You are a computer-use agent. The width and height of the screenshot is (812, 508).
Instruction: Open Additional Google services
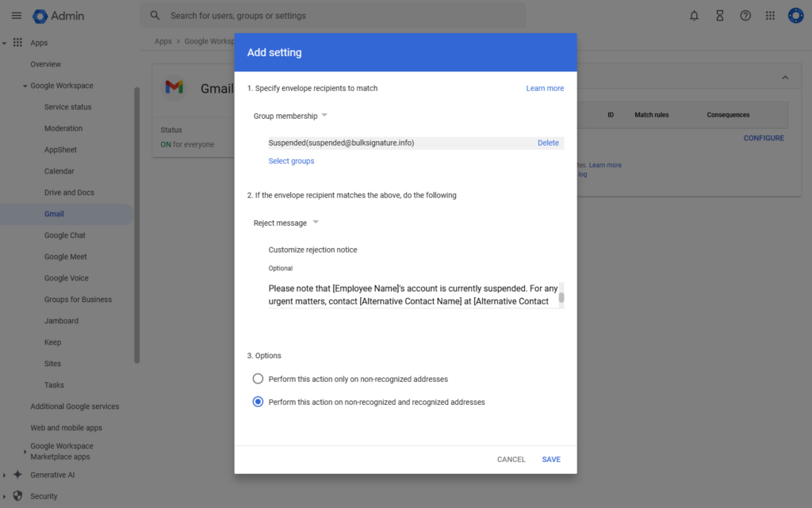point(75,407)
